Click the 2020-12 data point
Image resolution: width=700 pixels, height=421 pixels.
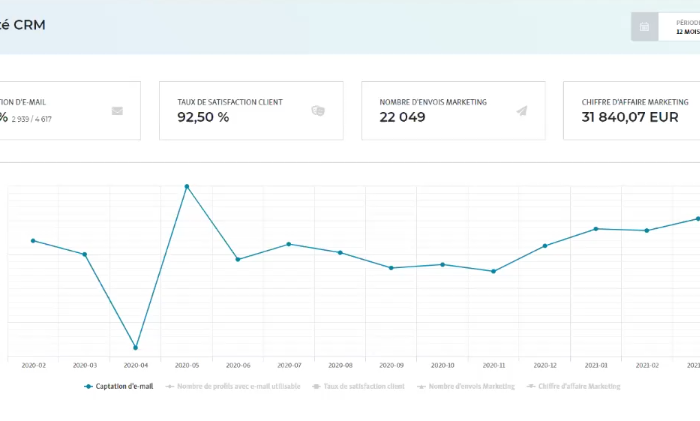[545, 246]
